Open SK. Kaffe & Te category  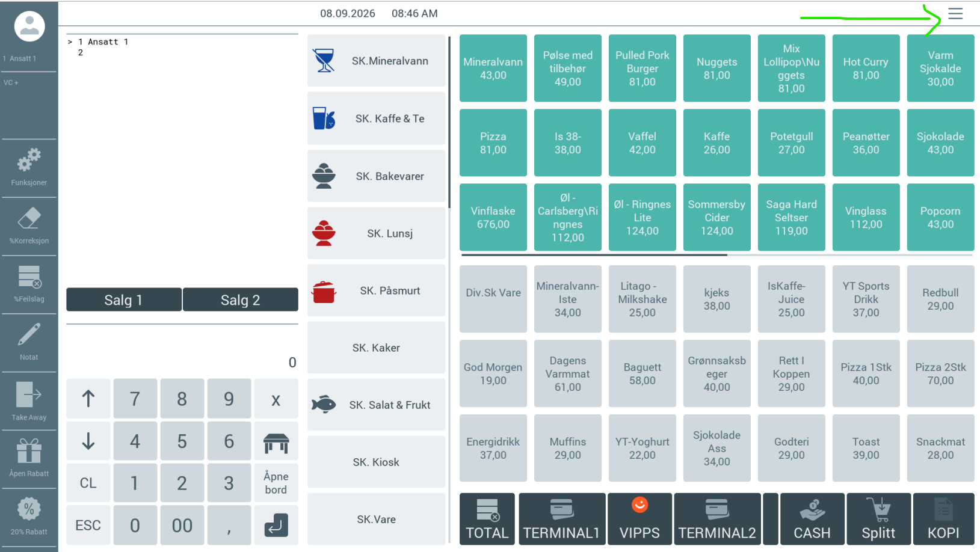(377, 118)
